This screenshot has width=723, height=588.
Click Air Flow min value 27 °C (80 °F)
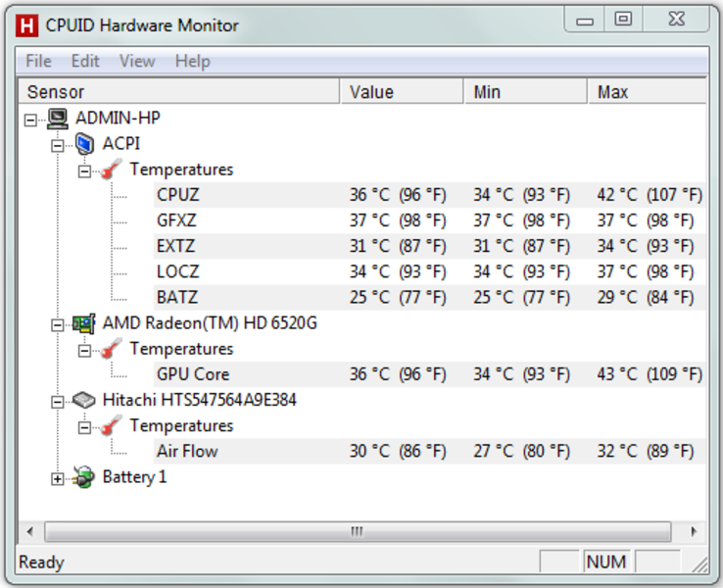pos(521,451)
